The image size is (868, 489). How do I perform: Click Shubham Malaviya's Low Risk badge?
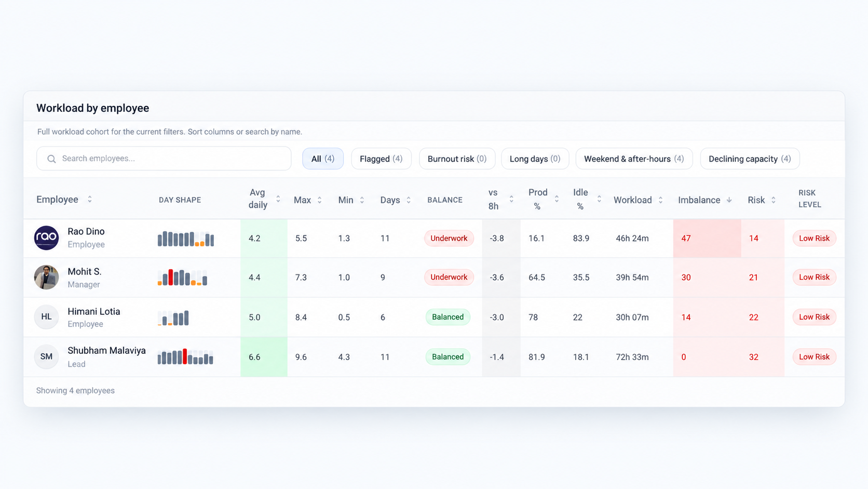click(x=814, y=357)
